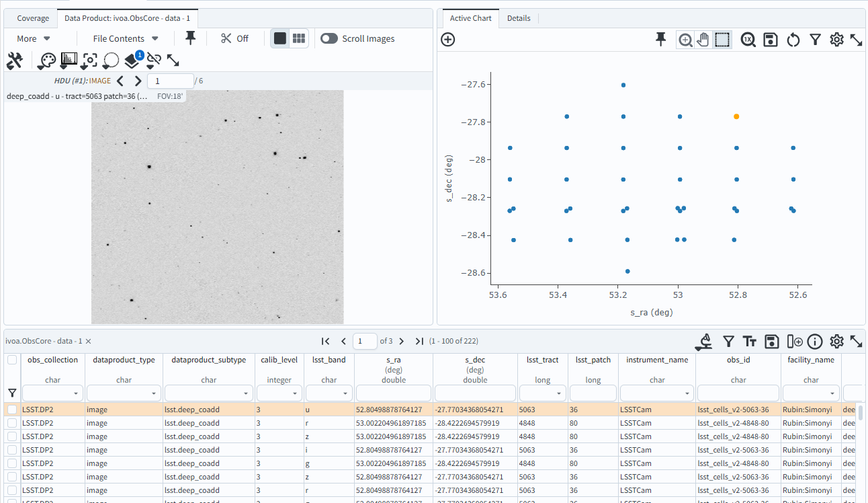Viewport: 868px width, 503px height.
Task: Pin the active chart
Action: coord(661,40)
